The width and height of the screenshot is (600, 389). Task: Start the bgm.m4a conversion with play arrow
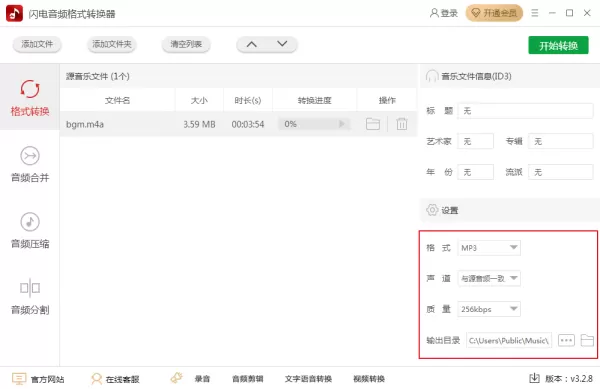coord(342,124)
